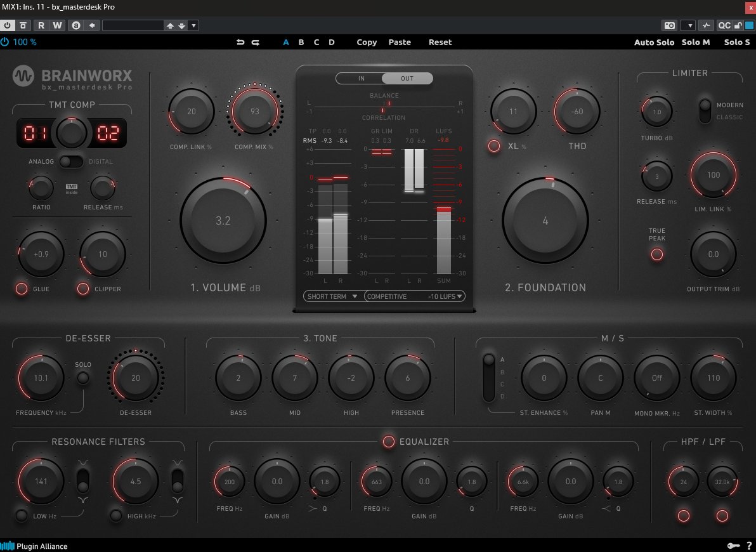The width and height of the screenshot is (756, 552).
Task: Click the host bypass-routing icon next to power
Action: point(23,25)
